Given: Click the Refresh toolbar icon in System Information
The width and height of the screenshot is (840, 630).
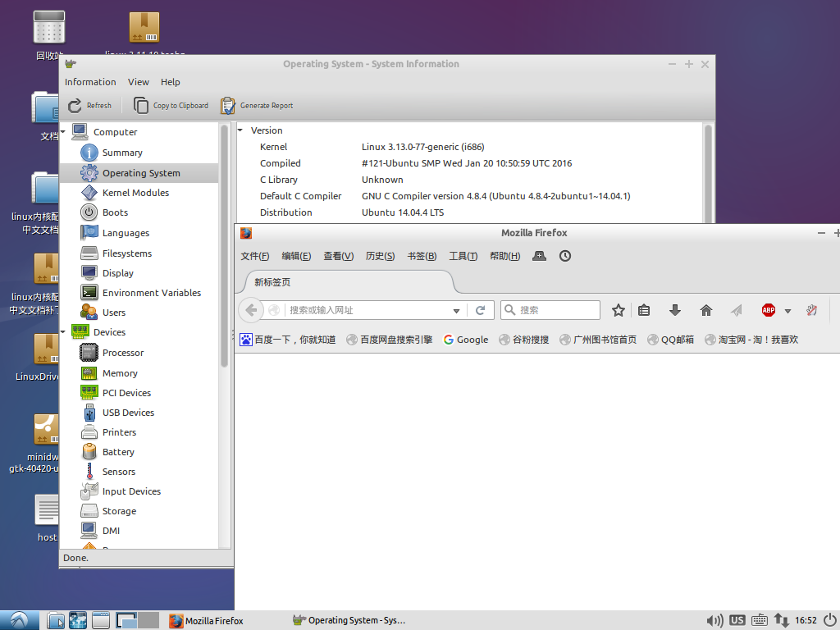Looking at the screenshot, I should [75, 106].
